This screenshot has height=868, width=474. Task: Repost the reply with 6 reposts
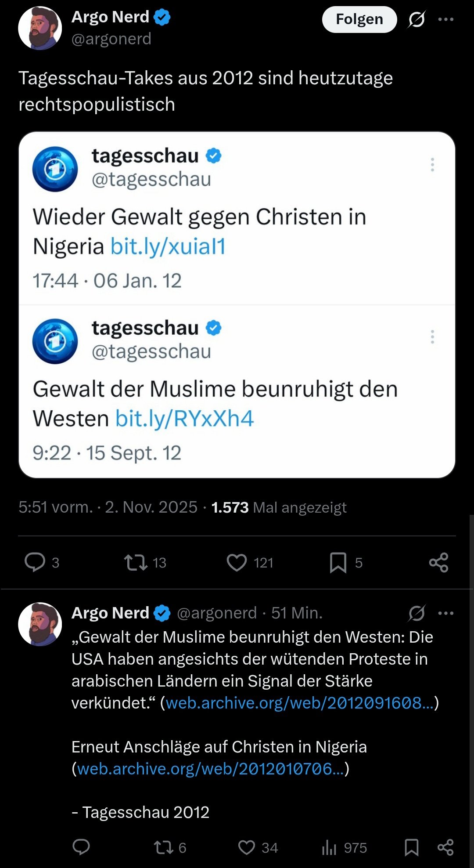164,847
